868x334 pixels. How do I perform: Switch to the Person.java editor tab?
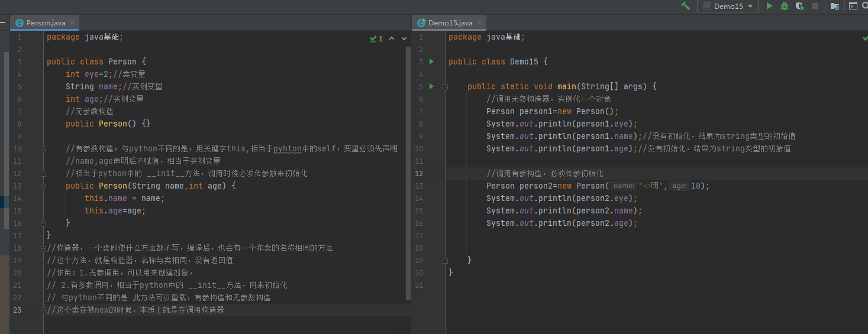click(46, 23)
